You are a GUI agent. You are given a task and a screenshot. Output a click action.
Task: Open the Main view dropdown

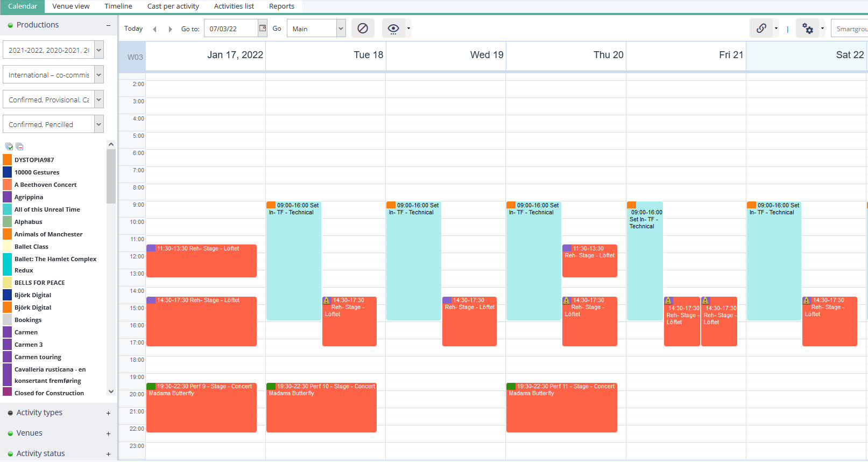point(341,29)
